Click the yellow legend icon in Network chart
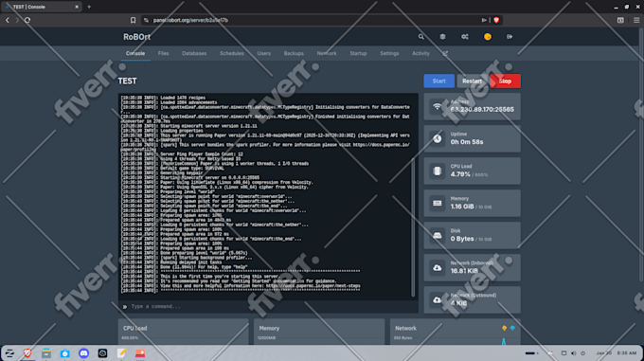644x361 pixels. (x=505, y=328)
